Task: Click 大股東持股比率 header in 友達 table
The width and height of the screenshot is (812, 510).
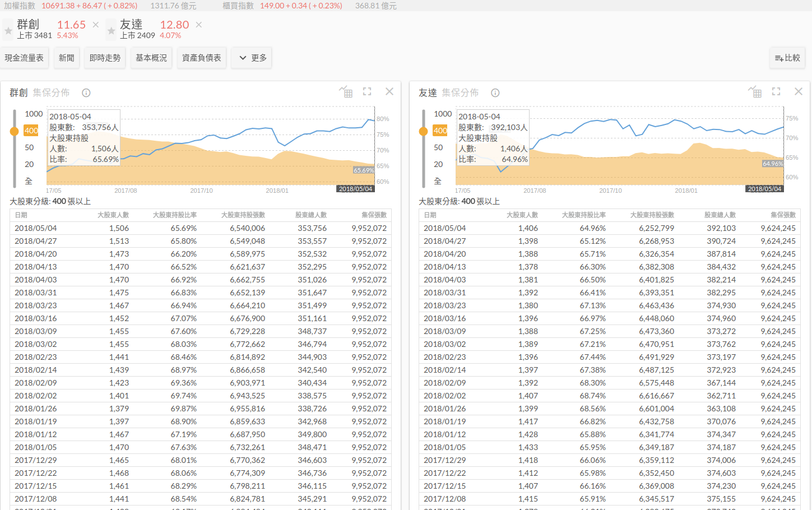Action: pyautogui.click(x=584, y=215)
